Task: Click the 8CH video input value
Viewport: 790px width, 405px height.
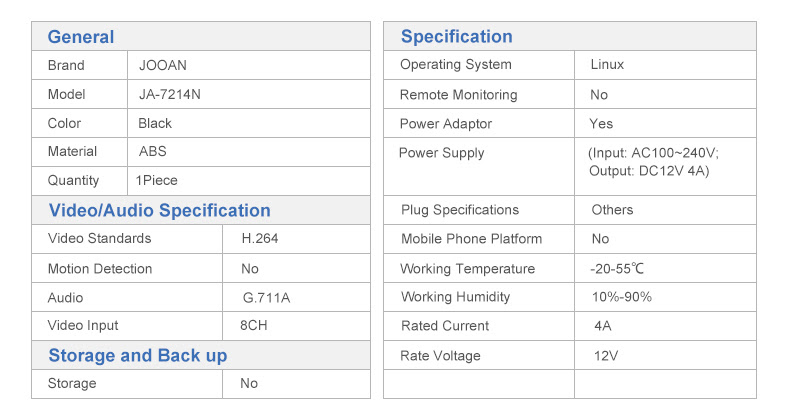Action: click(x=253, y=325)
